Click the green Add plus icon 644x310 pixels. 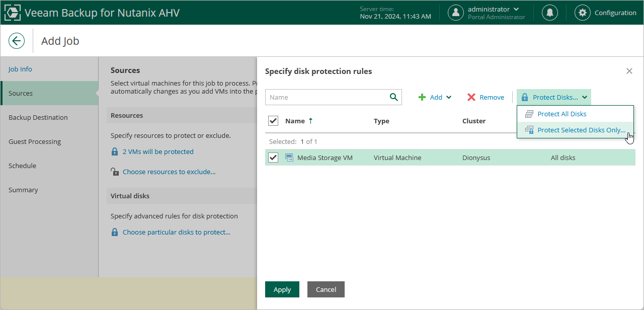tap(422, 97)
